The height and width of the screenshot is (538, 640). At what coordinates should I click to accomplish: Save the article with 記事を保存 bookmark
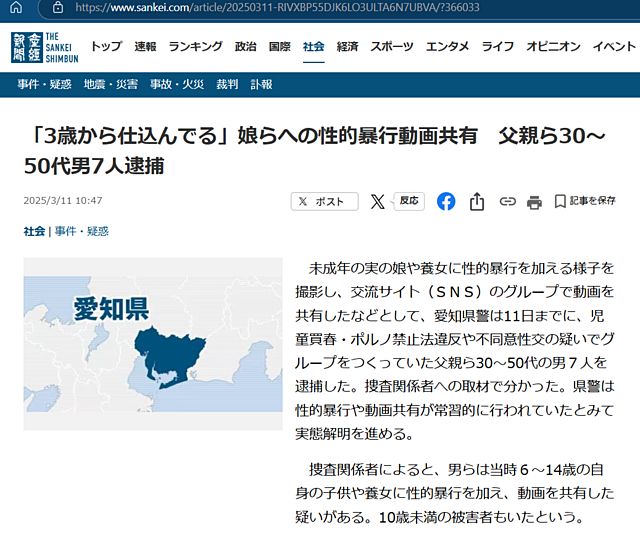tap(585, 201)
